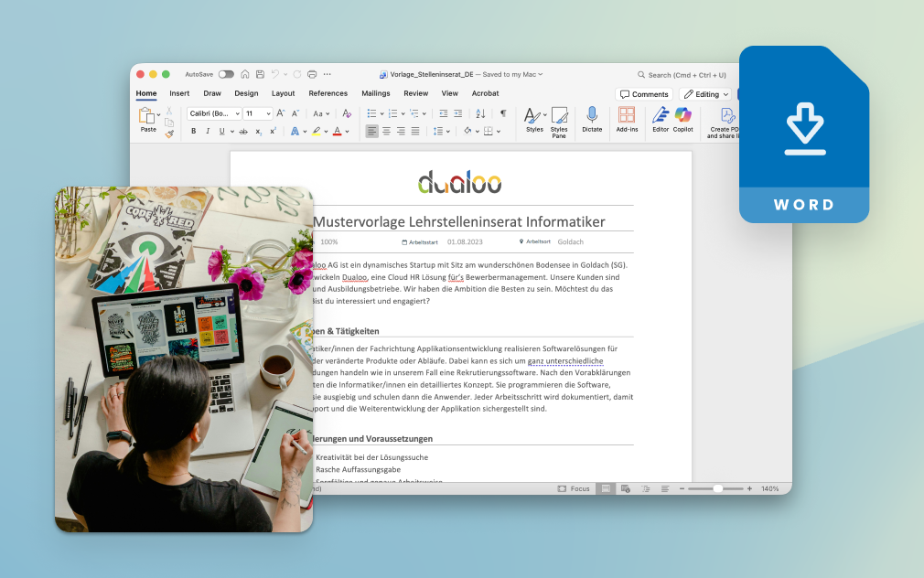The image size is (924, 578).
Task: Toggle strikethrough formatting
Action: coord(243,132)
